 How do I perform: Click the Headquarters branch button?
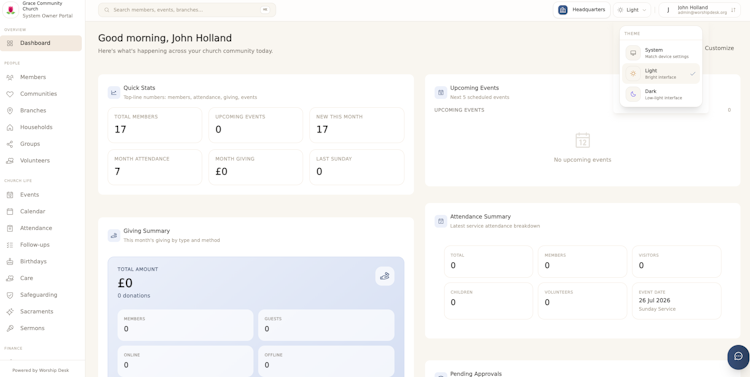pos(582,10)
